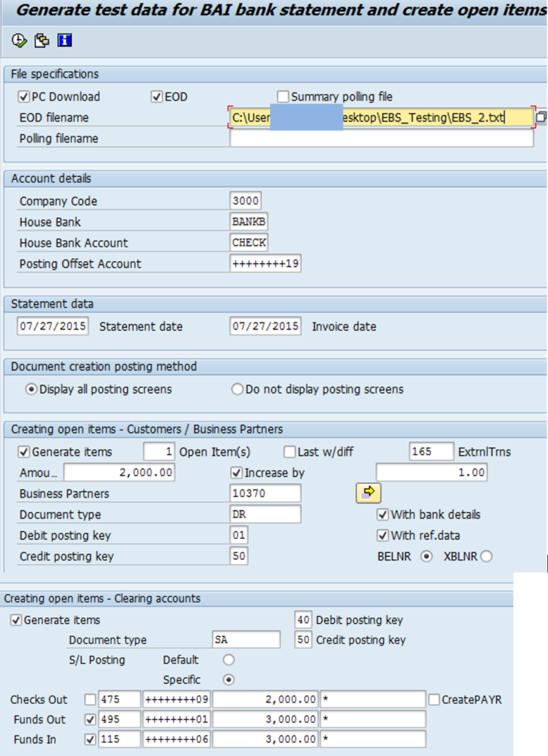Click the Polling filename input field
548x756 pixels.
pyautogui.click(x=381, y=138)
